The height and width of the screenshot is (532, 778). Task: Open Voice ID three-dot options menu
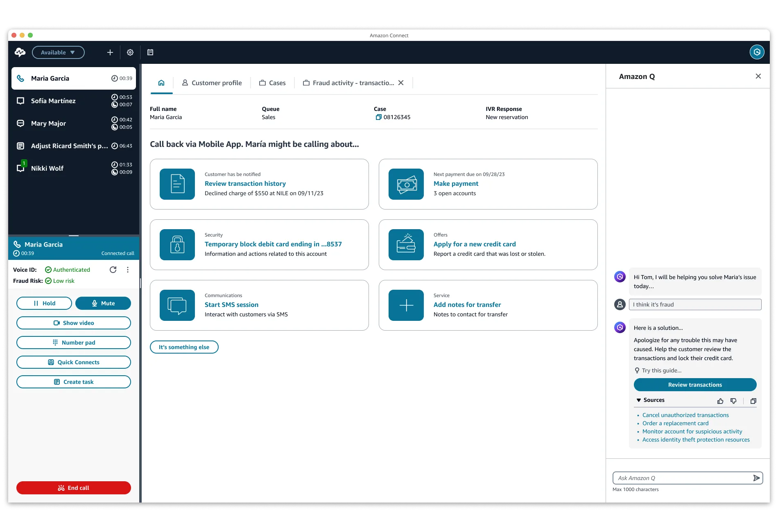[x=128, y=270]
